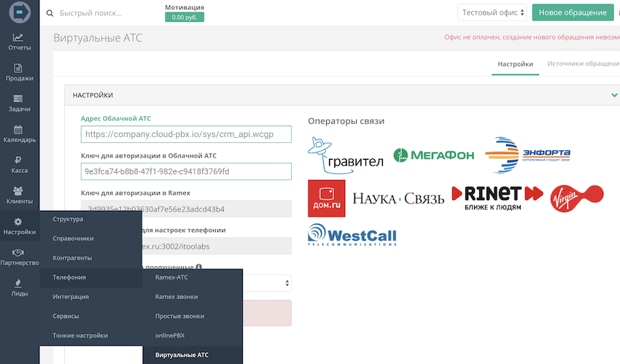The image size is (620, 364).
Task: Click the Касса ruble icon
Action: tap(19, 160)
